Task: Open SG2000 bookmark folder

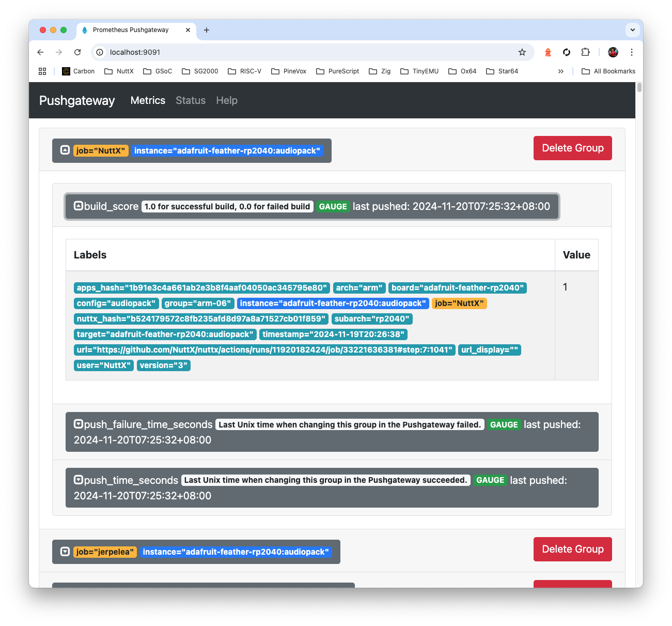Action: (200, 71)
